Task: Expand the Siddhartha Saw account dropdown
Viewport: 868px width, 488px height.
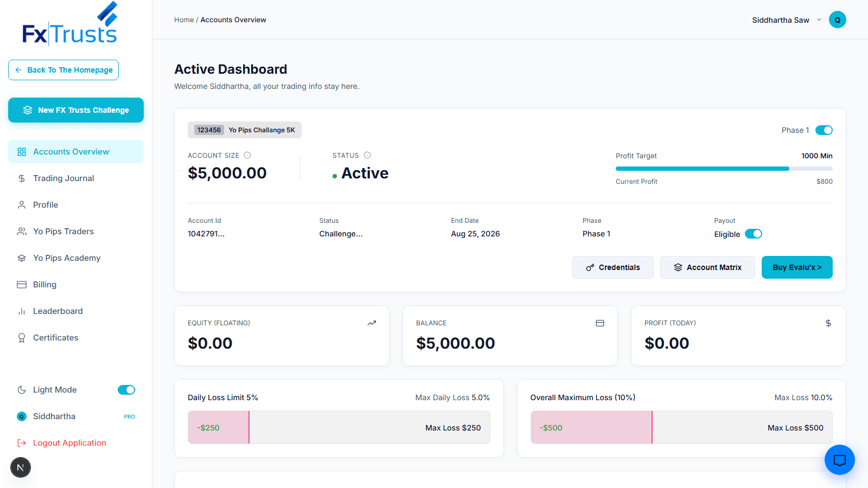Action: (x=819, y=20)
